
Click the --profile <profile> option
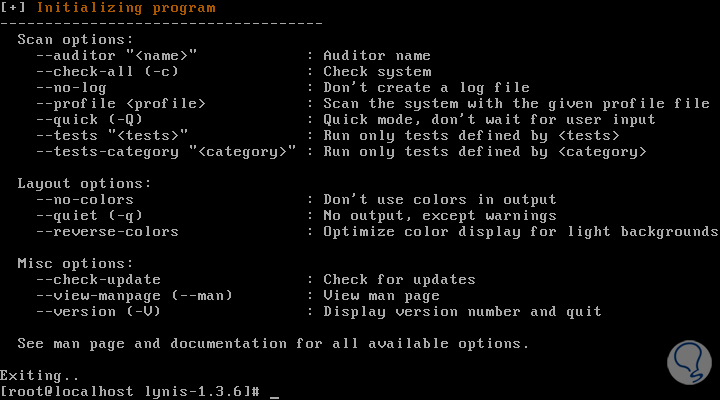[x=120, y=104]
